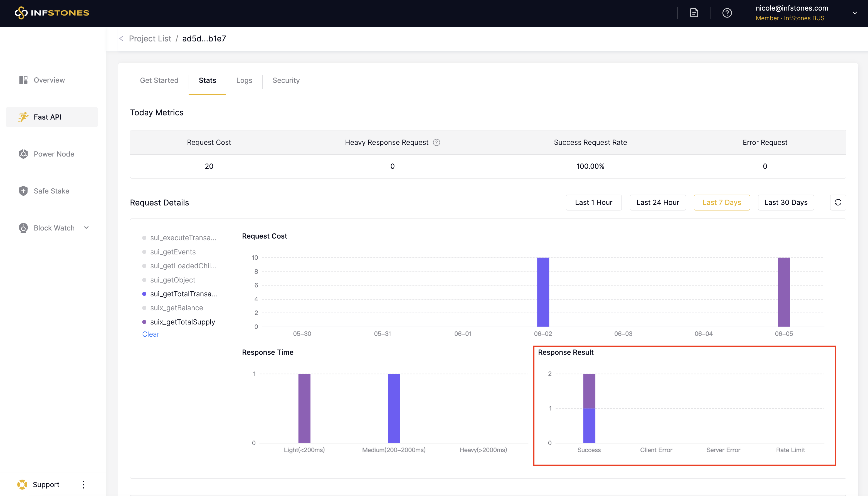Click the help question mark icon
Image resolution: width=868 pixels, height=496 pixels.
pos(727,13)
